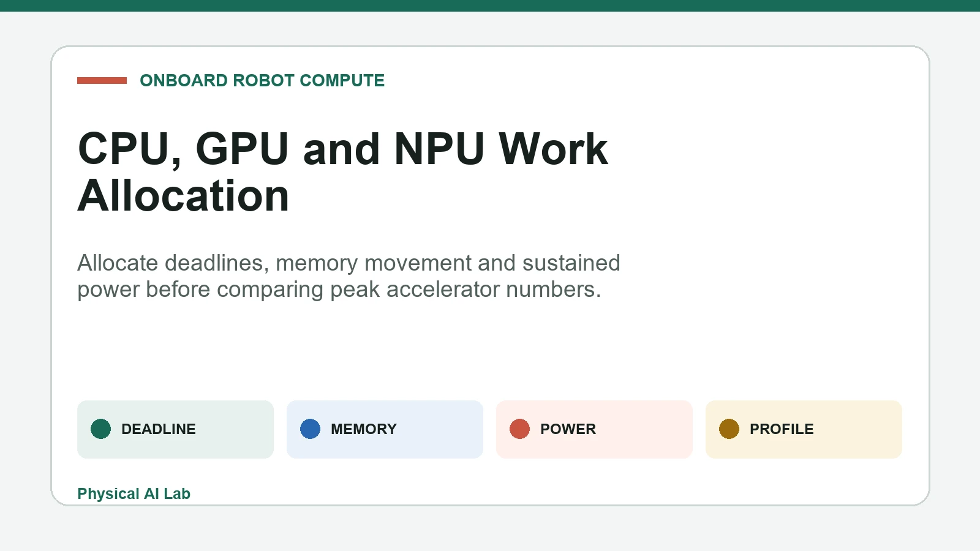Image resolution: width=980 pixels, height=551 pixels.
Task: Click the title CPU, GPU and NPU Work Allocation
Action: coord(343,172)
